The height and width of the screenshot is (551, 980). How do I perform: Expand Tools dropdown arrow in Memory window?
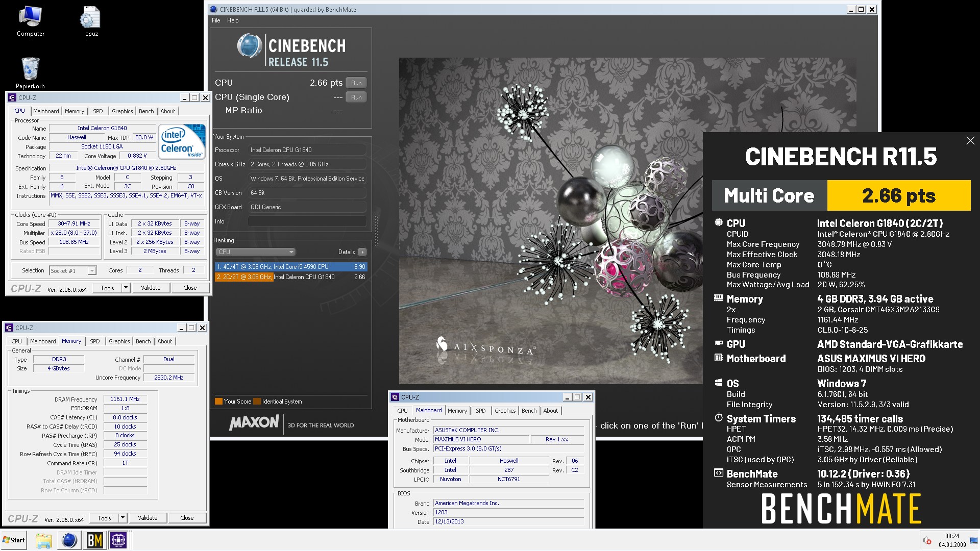122,518
